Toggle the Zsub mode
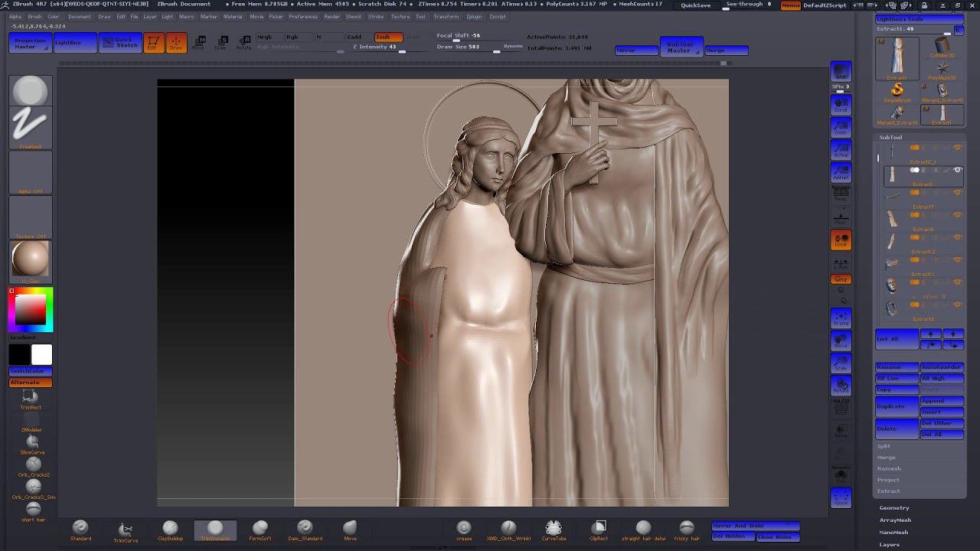Screen dimensions: 980x551 click(387, 37)
